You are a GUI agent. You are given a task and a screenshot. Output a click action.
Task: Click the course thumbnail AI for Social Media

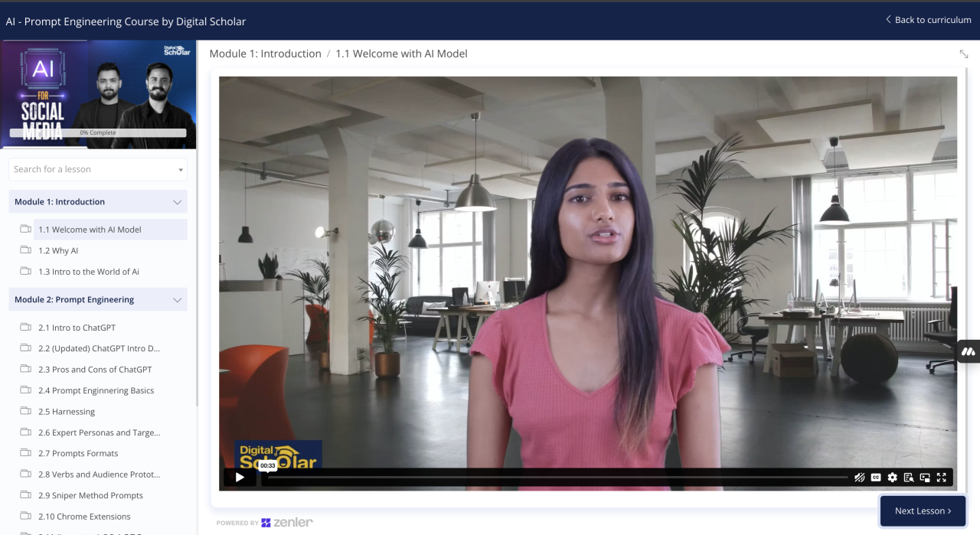(x=98, y=93)
